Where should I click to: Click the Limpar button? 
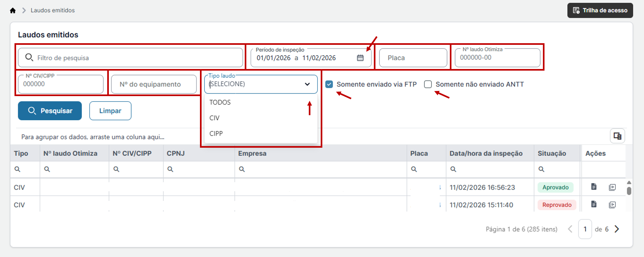click(x=110, y=111)
